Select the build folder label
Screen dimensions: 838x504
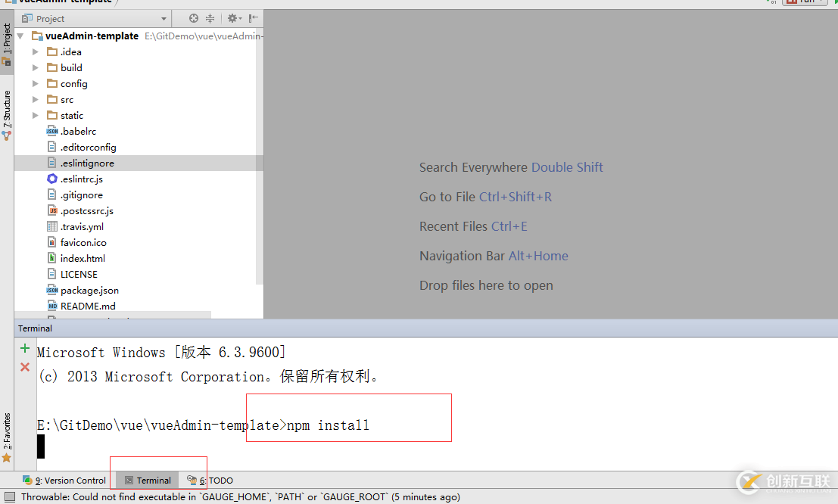pos(71,67)
